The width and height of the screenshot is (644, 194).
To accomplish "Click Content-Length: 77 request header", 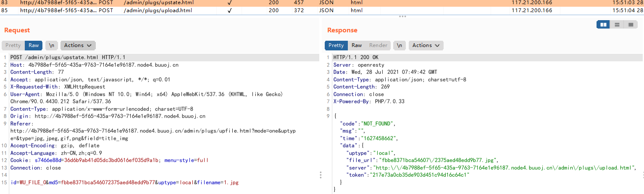I will [37, 72].
